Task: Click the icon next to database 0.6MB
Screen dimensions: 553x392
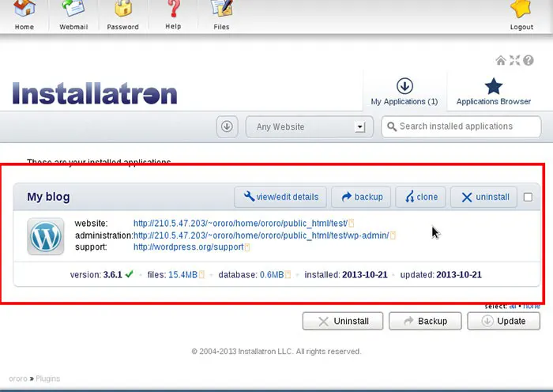Action: (288, 274)
